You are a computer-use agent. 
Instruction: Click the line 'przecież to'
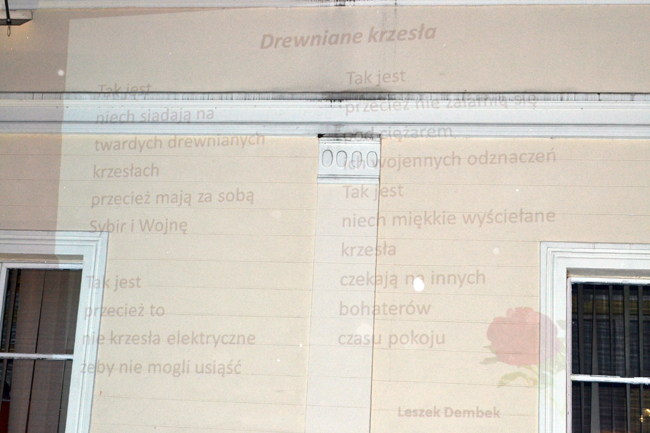tap(125, 311)
